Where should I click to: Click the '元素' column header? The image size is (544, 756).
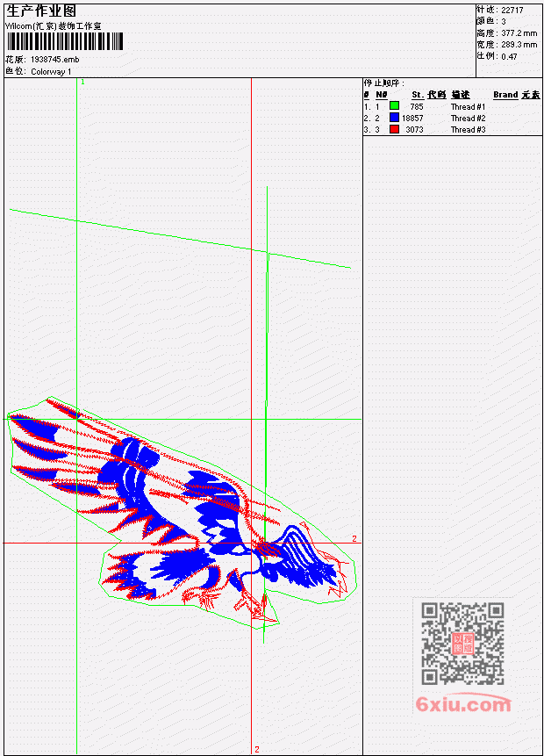(531, 95)
